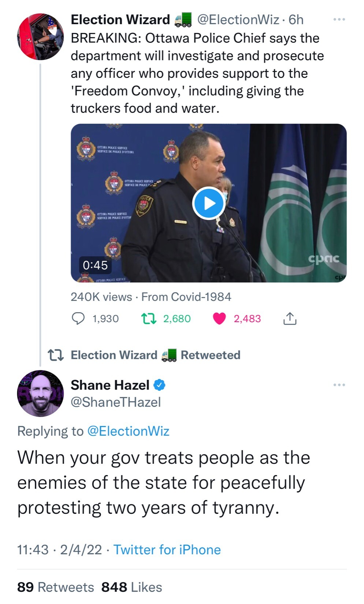Click the Election Wizard display name
The width and height of the screenshot is (364, 604).
(x=120, y=19)
